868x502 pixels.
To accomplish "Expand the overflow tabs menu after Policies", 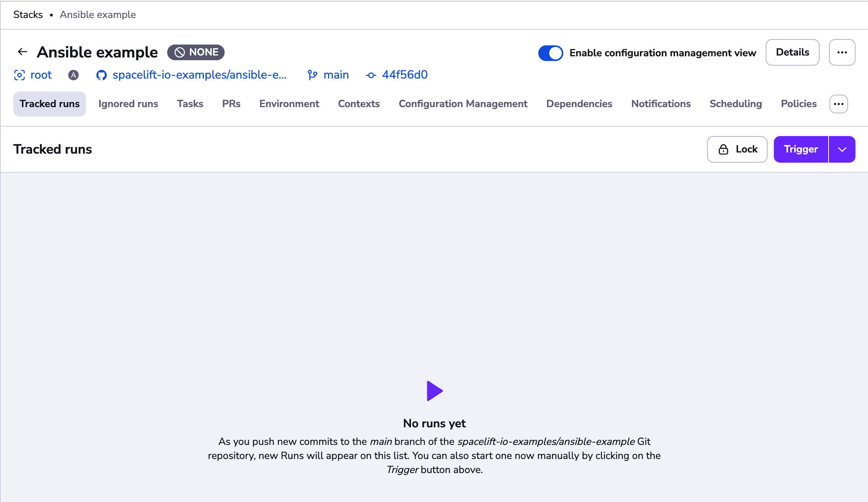I will tap(838, 104).
